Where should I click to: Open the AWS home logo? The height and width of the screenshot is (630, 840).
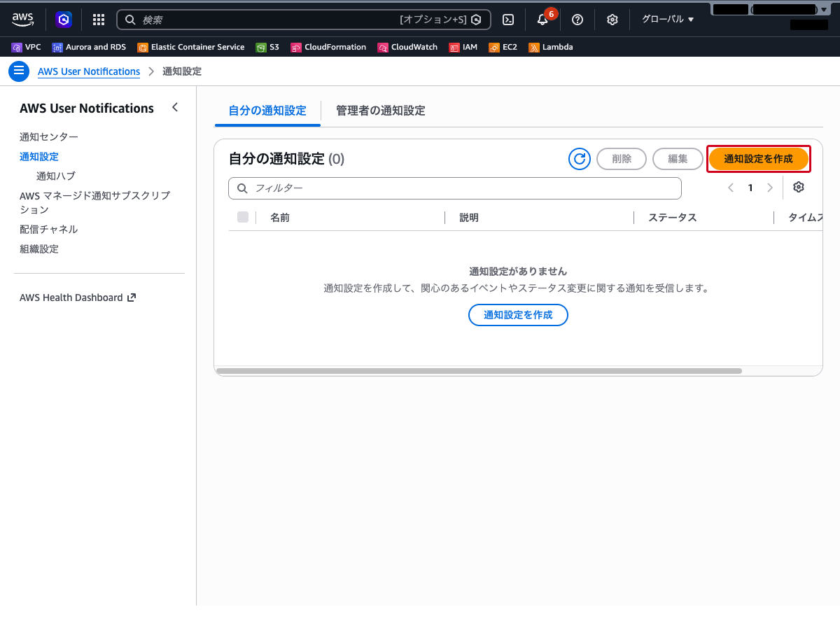(22, 20)
